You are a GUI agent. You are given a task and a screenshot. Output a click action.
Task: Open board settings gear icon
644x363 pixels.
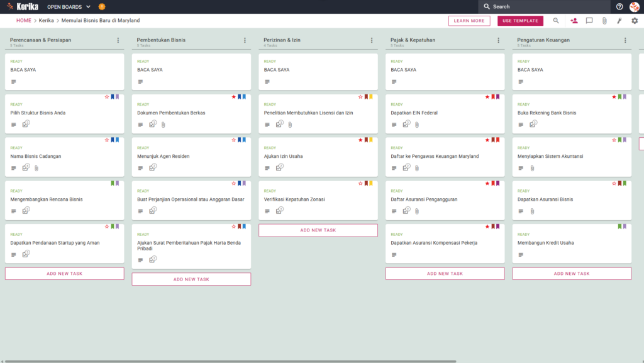(635, 21)
